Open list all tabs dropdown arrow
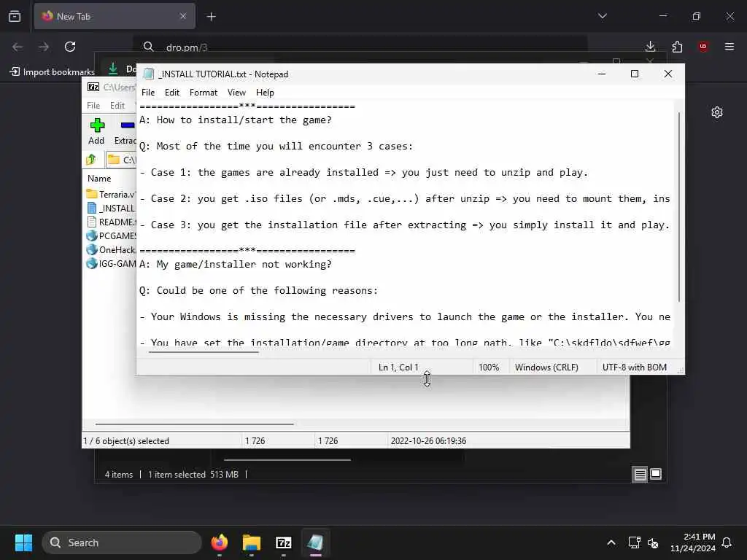747x560 pixels. coord(602,16)
